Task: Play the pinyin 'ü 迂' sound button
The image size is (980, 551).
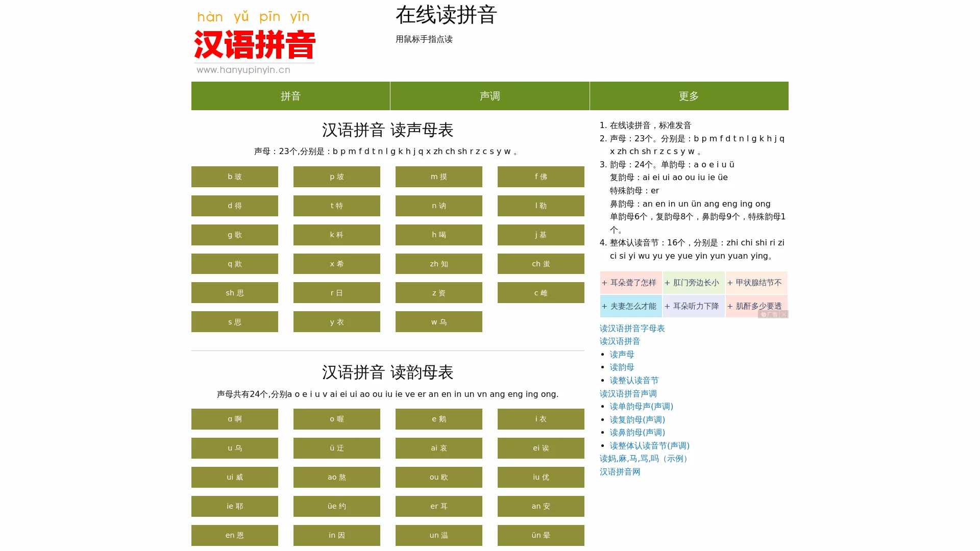Action: click(336, 448)
